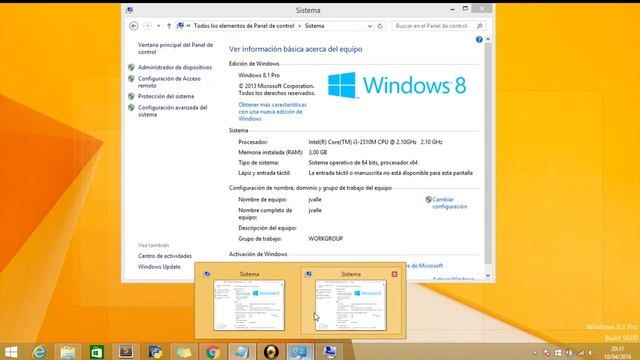Click the volume speaker icon in tray
This screenshot has height=360, width=640.
590,353
